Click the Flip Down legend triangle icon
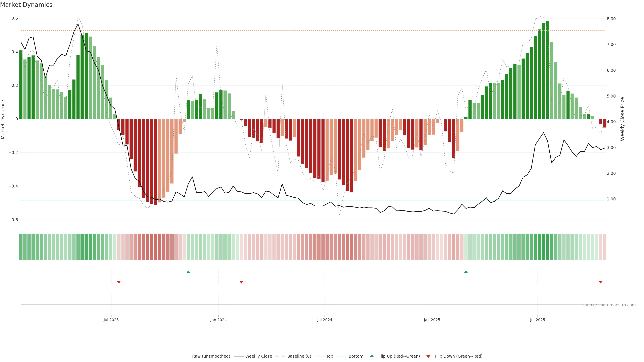Screen dimensions: 644x362 tap(428, 356)
